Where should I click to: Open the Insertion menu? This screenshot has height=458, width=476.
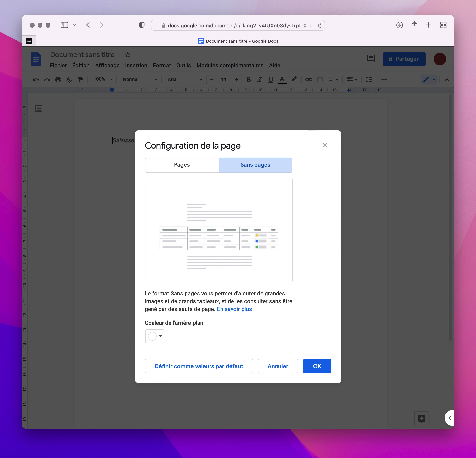pos(136,65)
